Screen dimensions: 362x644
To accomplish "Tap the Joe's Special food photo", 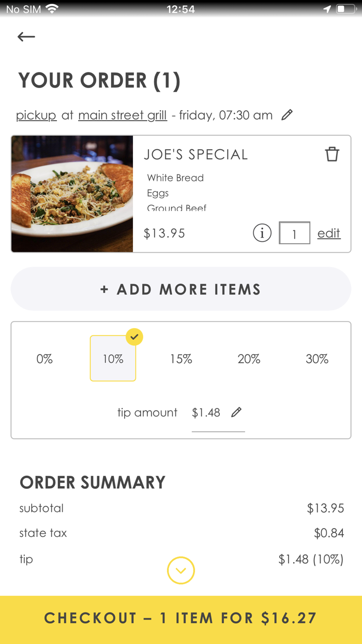I will [72, 194].
